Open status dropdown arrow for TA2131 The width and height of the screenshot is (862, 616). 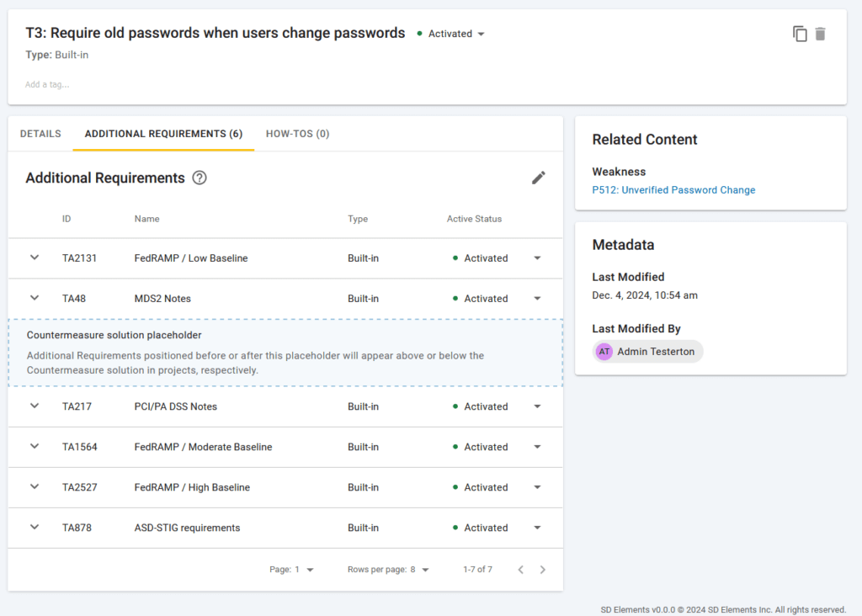538,258
